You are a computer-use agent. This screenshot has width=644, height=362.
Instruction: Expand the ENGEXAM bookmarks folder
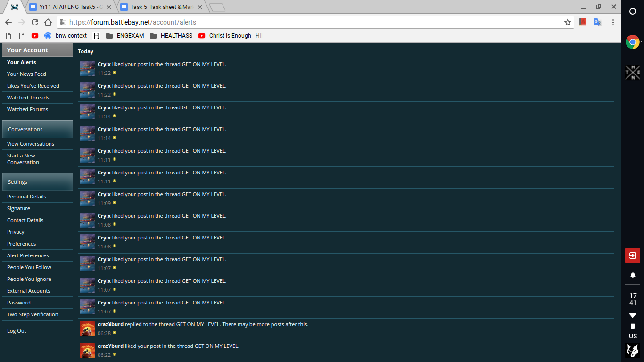pyautogui.click(x=125, y=36)
